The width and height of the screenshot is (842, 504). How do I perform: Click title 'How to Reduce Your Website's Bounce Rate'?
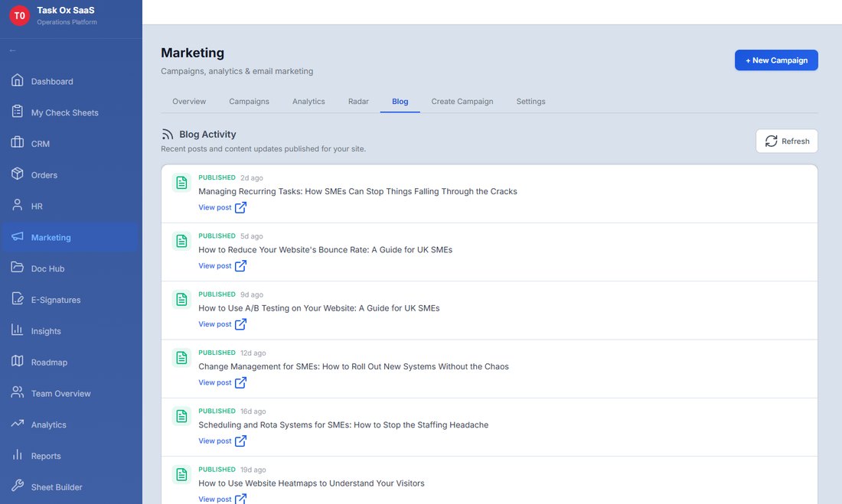[325, 249]
